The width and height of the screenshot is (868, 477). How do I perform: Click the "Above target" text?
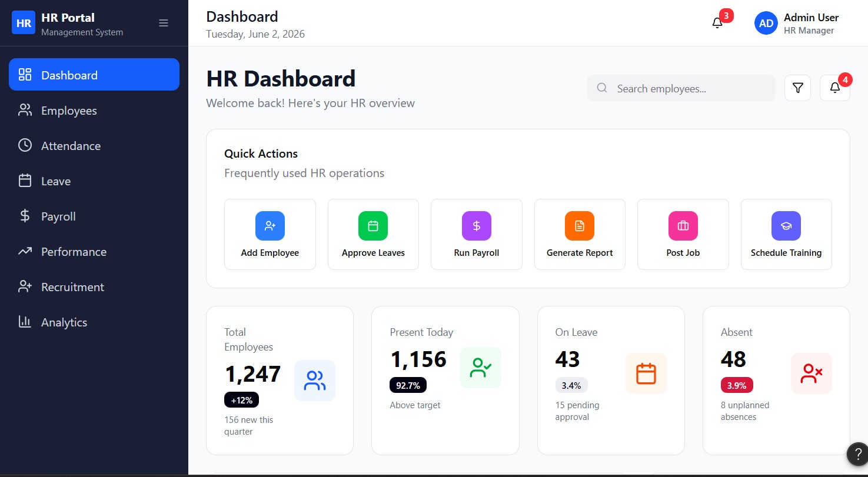(x=415, y=405)
